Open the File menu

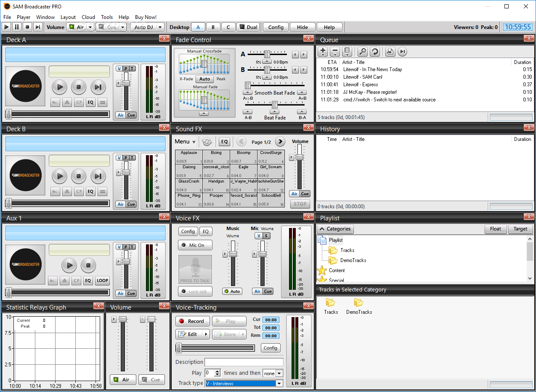coord(7,17)
